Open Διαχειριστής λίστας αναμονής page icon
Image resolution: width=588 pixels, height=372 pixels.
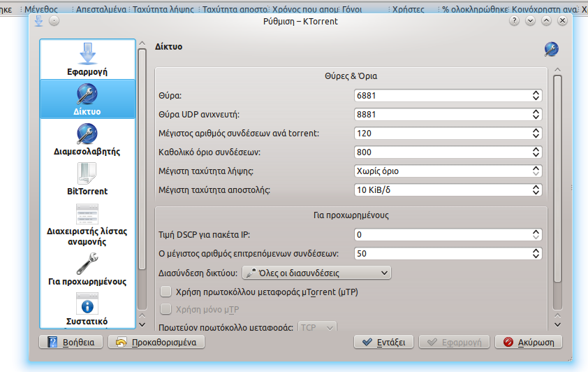tap(87, 213)
